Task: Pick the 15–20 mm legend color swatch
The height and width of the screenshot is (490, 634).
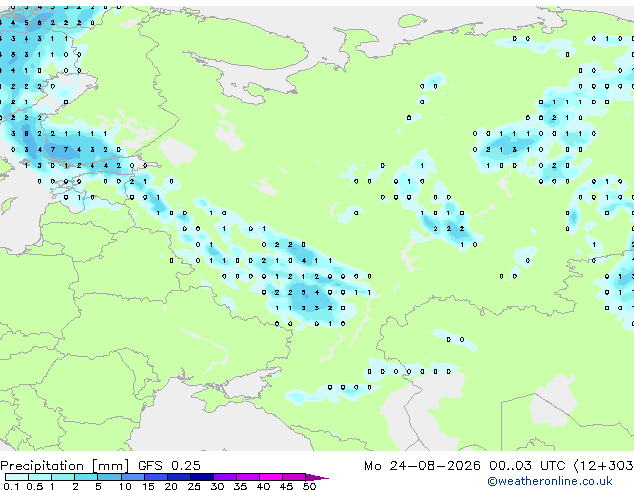Action: (x=156, y=477)
